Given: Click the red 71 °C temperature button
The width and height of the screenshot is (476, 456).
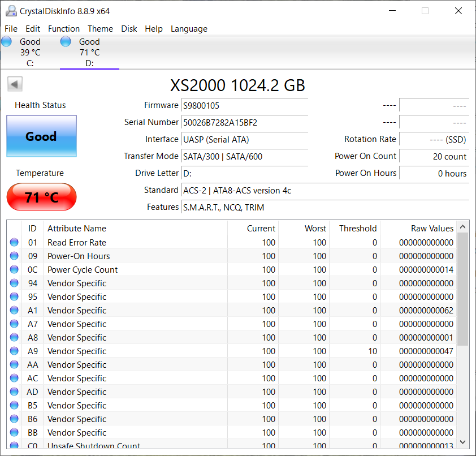Looking at the screenshot, I should 41,197.
